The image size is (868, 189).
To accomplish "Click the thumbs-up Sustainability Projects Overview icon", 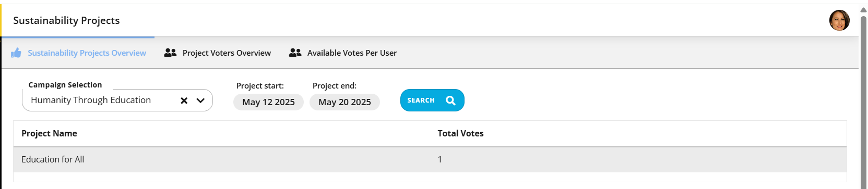I will point(16,53).
